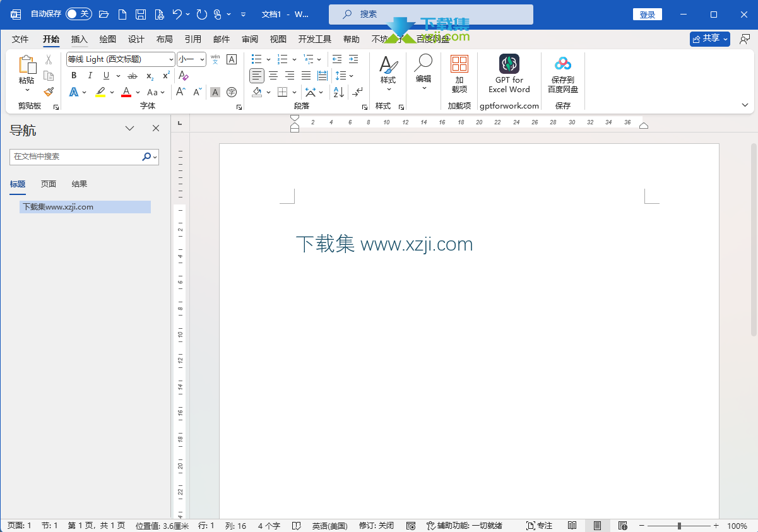Save the document with the floppy icon

pyautogui.click(x=141, y=14)
